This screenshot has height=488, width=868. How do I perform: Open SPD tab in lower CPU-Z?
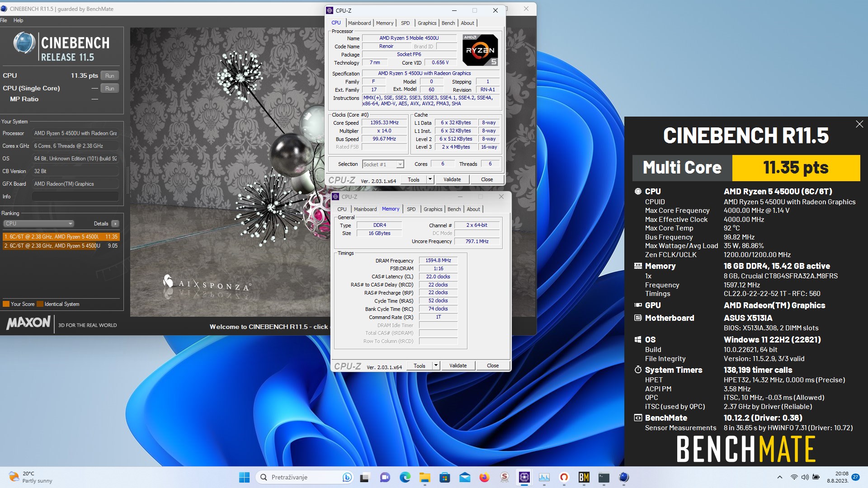(411, 209)
